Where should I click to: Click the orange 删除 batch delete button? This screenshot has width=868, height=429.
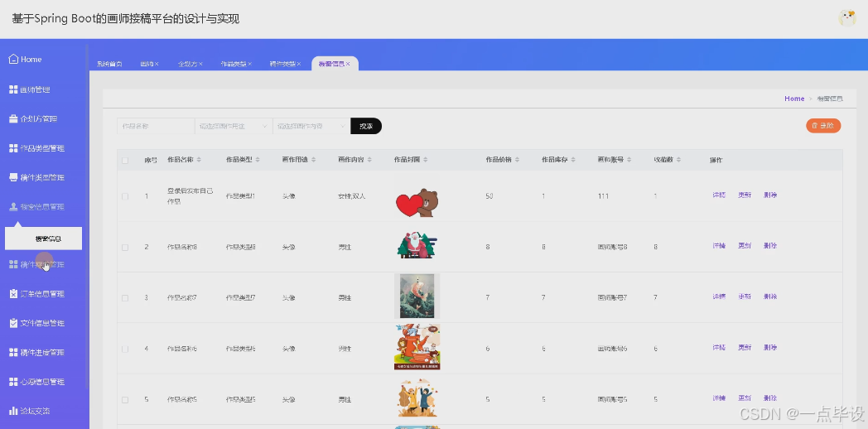(x=823, y=126)
